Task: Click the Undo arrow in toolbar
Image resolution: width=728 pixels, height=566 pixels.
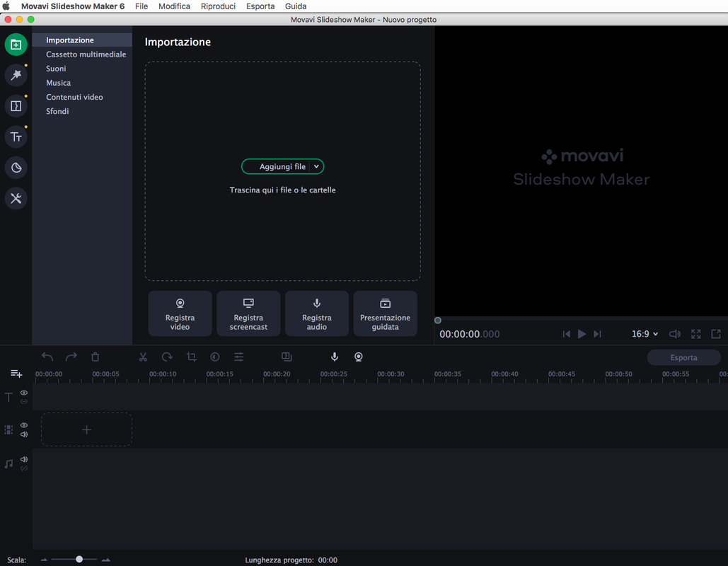Action: tap(47, 357)
